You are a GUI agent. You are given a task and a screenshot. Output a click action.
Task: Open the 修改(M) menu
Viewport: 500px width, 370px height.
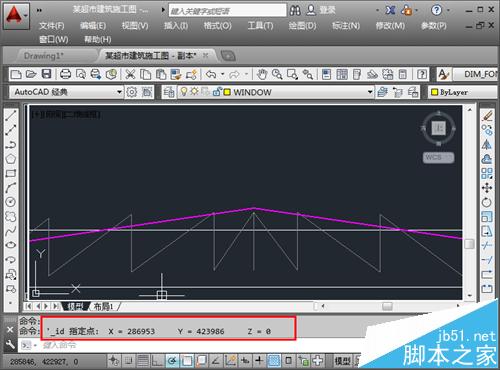[390, 26]
